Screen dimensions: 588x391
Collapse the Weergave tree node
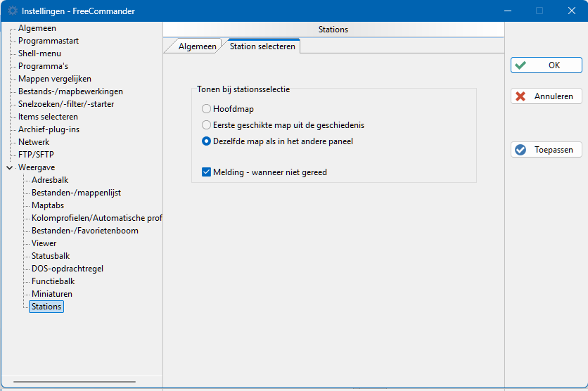[x=10, y=167]
